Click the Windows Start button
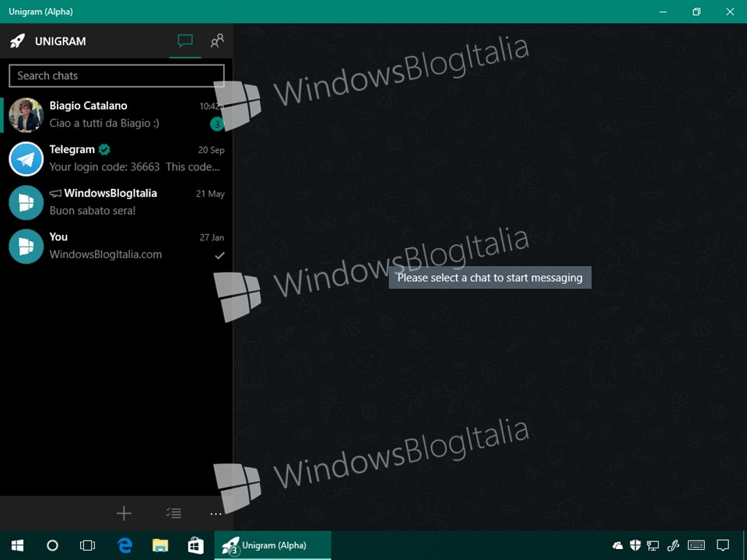 pyautogui.click(x=18, y=545)
